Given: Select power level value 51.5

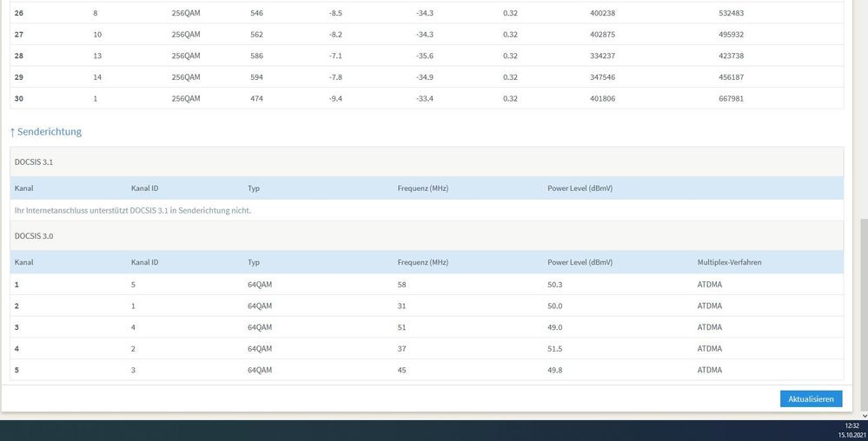Looking at the screenshot, I should [x=554, y=349].
